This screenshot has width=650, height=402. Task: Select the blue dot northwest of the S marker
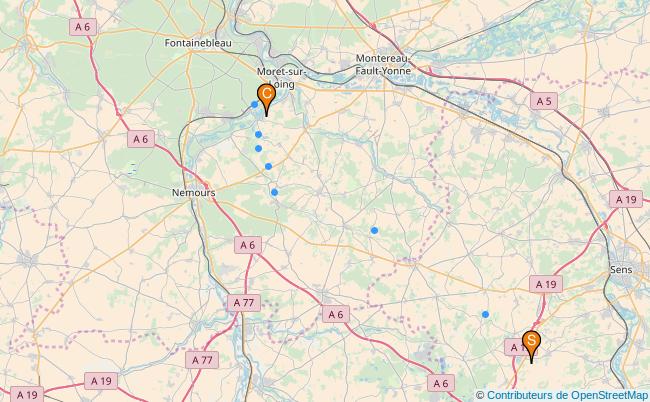(x=485, y=315)
